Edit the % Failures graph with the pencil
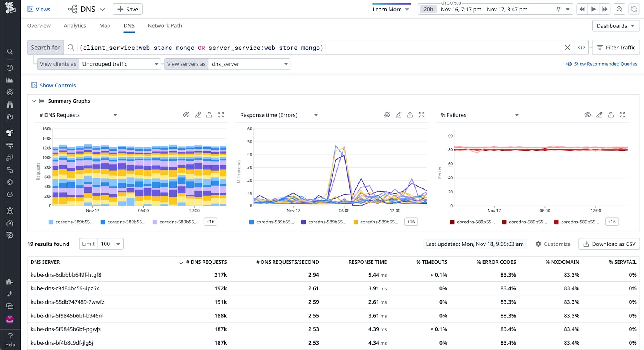 600,114
